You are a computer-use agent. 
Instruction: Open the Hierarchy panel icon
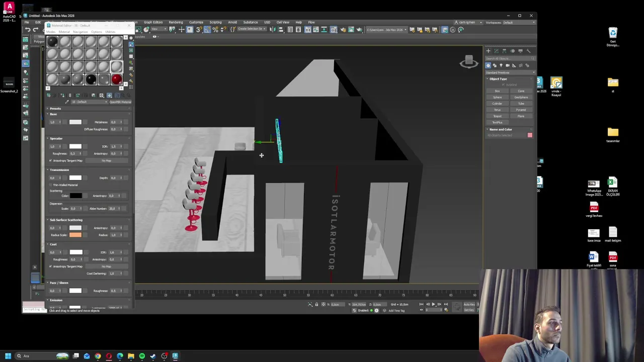pos(504,51)
